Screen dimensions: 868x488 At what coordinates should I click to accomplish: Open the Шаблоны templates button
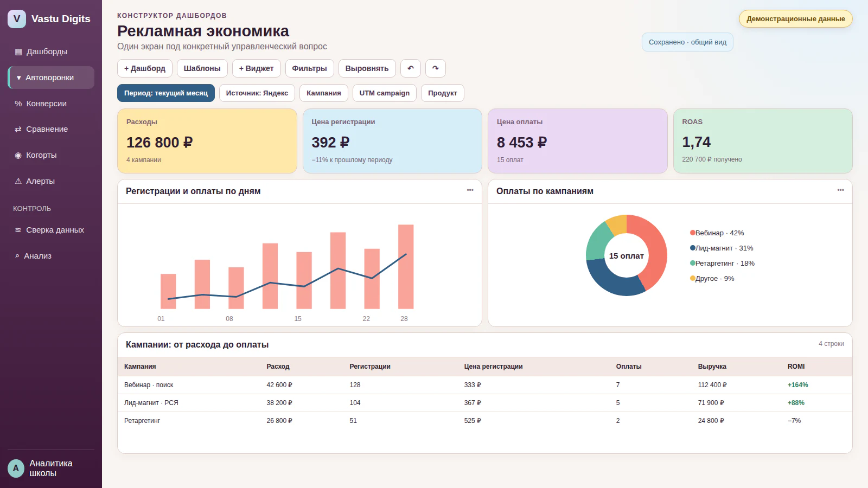point(202,68)
